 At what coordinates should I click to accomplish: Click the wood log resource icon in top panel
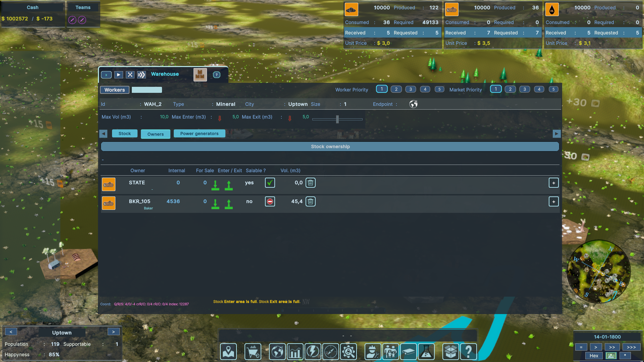[451, 9]
